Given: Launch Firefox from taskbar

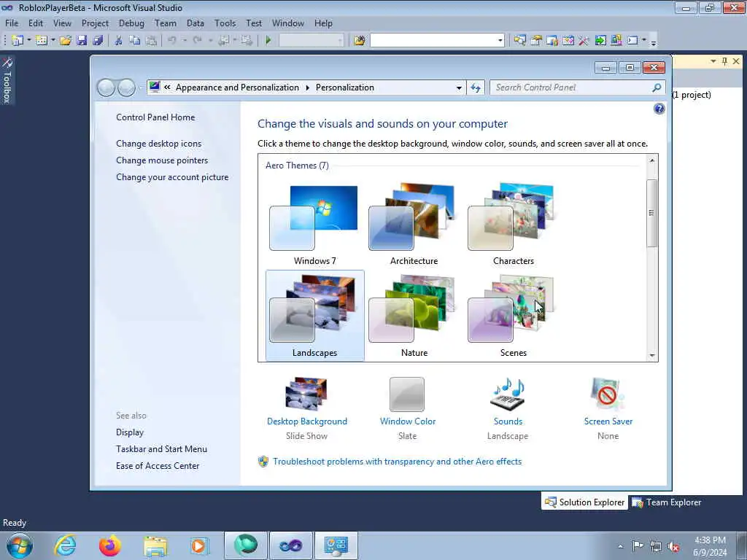Looking at the screenshot, I should 110,545.
